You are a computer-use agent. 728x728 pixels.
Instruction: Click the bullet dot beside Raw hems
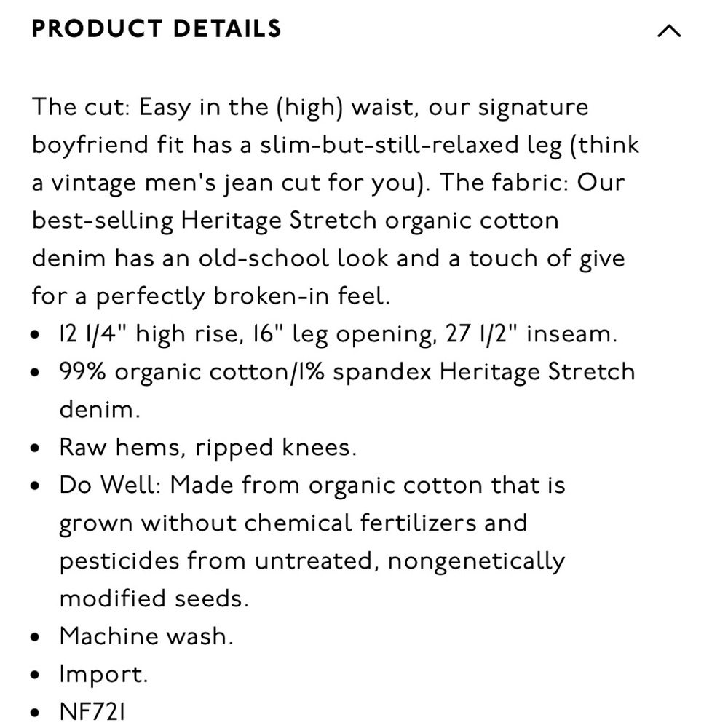pyautogui.click(x=35, y=448)
